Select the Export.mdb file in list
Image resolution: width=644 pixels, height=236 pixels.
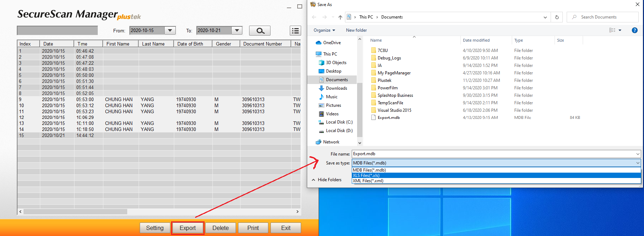[388, 117]
